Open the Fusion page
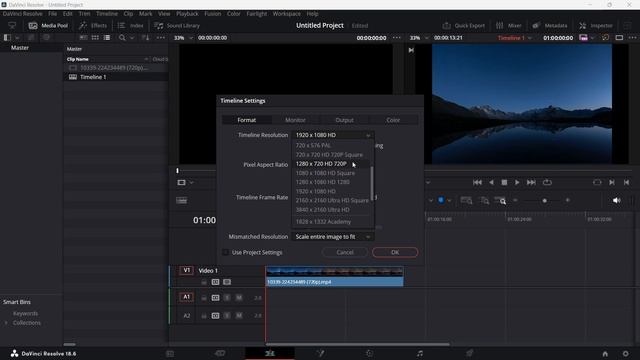The height and width of the screenshot is (360, 640). pos(320,353)
